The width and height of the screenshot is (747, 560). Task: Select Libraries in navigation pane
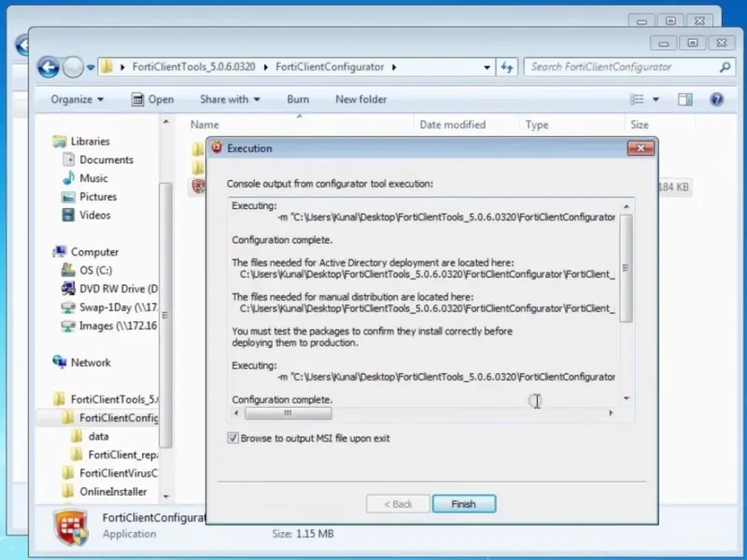pos(90,142)
